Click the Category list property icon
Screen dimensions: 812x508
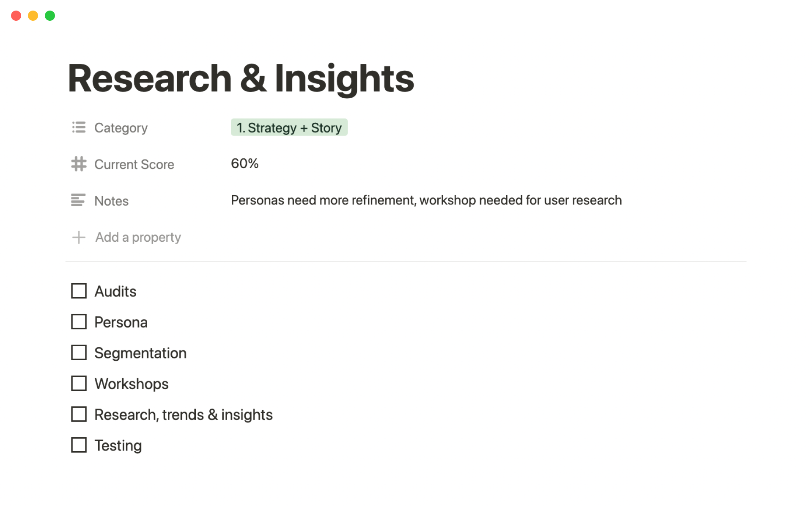click(x=79, y=127)
